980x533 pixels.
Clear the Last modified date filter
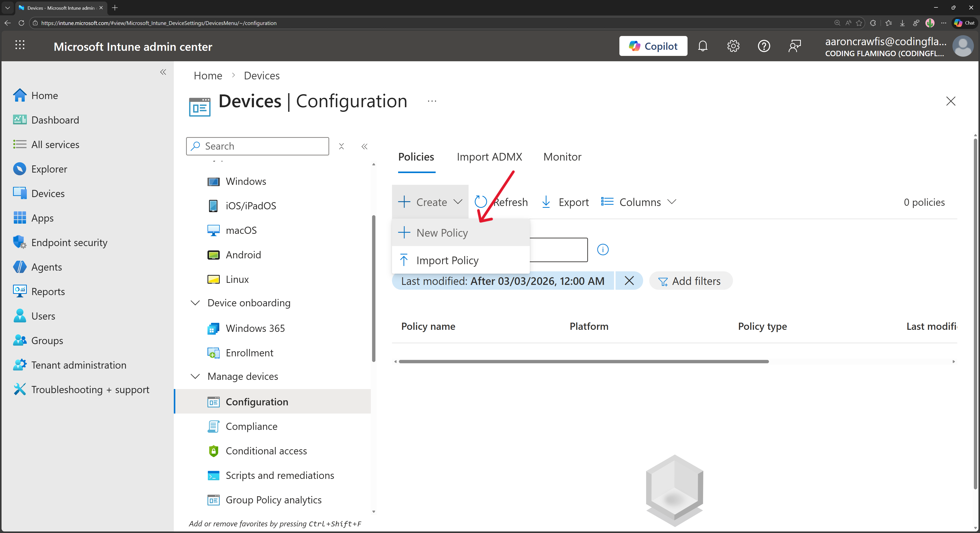(629, 281)
